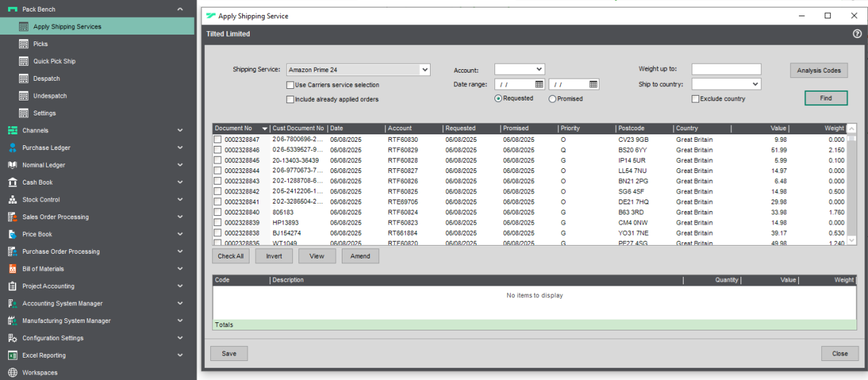
Task: Tick Include already applied orders
Action: coord(290,99)
